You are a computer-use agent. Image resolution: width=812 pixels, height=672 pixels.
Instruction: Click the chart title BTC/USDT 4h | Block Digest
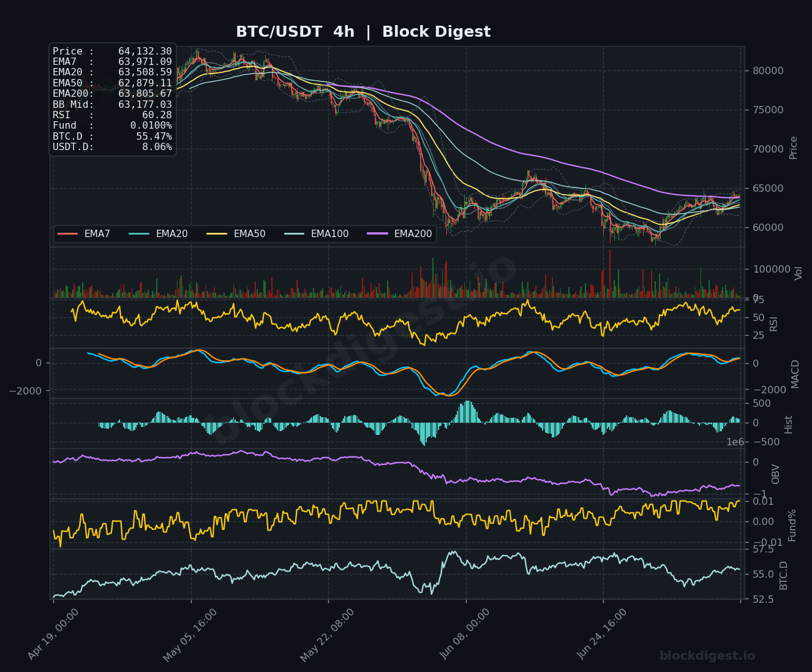click(363, 32)
